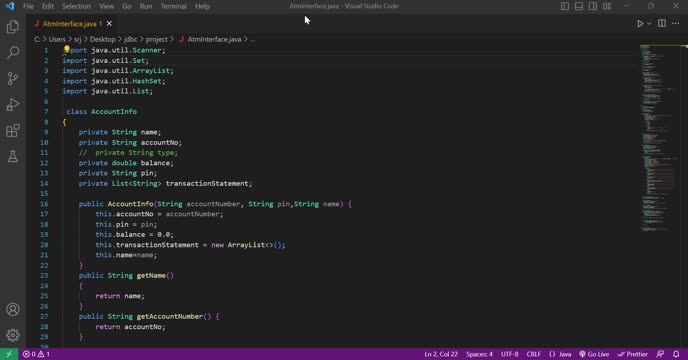Click the return accountNo statement
Image resolution: width=688 pixels, height=360 pixels.
click(130, 327)
